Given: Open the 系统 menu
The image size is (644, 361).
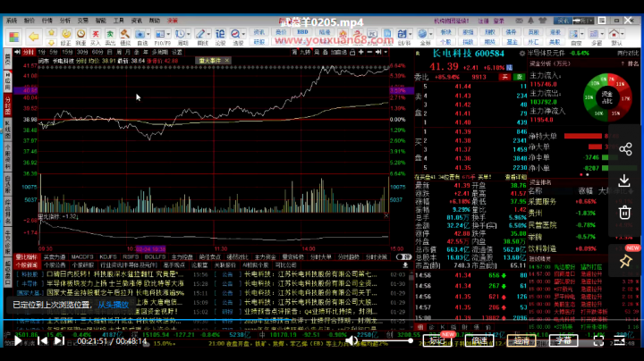Looking at the screenshot, I should coord(11,21).
